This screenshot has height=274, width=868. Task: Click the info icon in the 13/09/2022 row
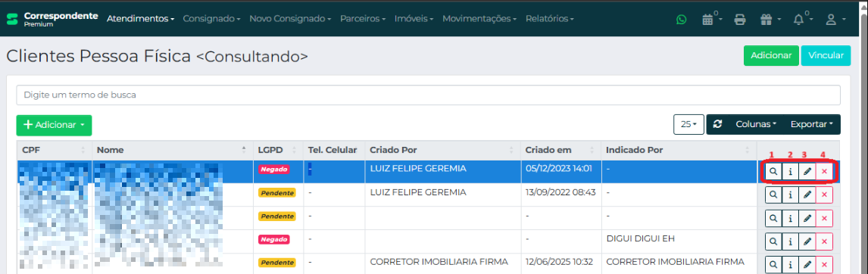click(791, 195)
